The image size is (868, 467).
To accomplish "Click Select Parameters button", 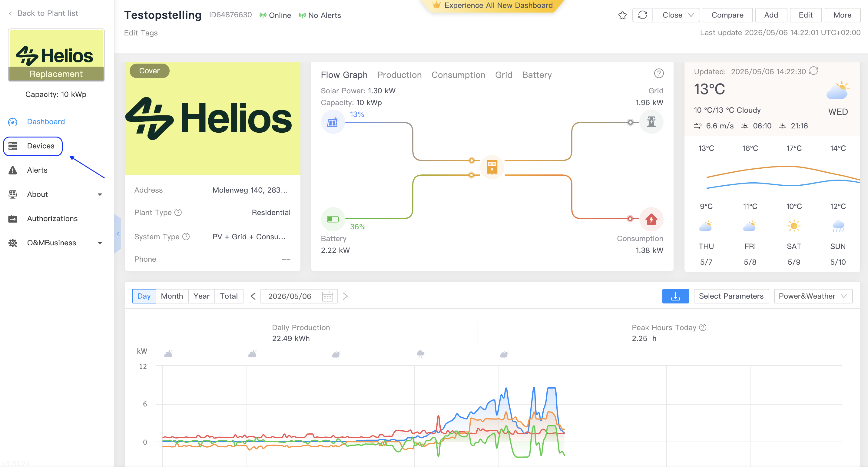I will (x=731, y=296).
